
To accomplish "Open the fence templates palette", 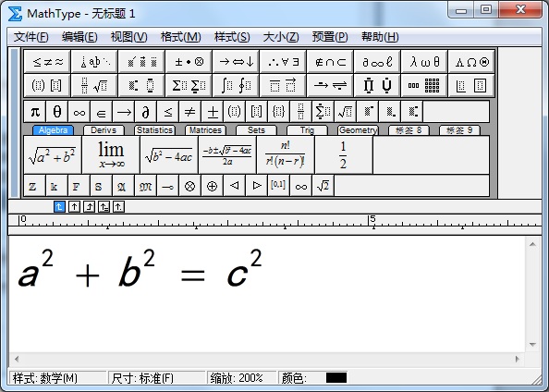I will pyautogui.click(x=47, y=85).
